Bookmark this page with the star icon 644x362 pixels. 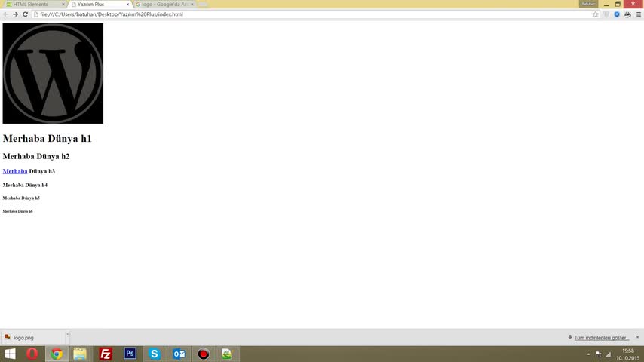(596, 14)
